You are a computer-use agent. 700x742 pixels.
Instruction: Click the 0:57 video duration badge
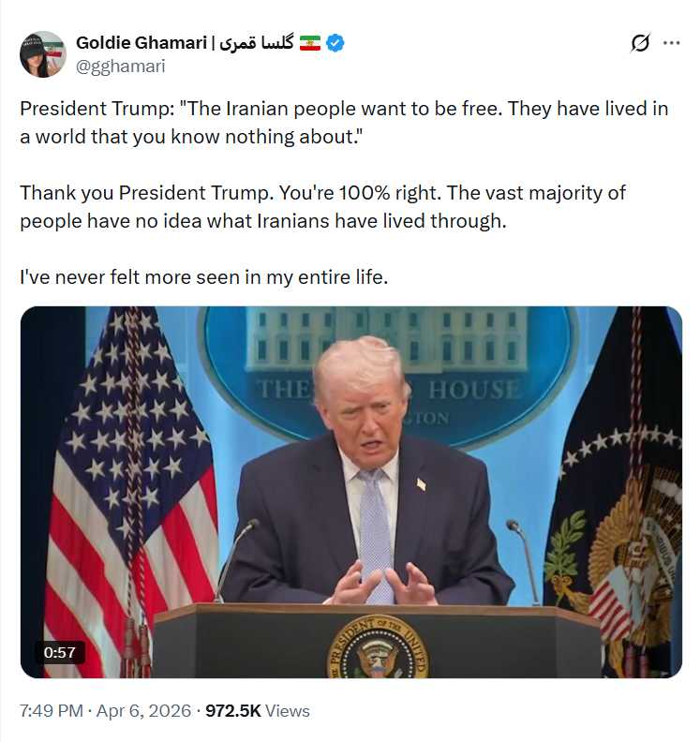(x=59, y=652)
